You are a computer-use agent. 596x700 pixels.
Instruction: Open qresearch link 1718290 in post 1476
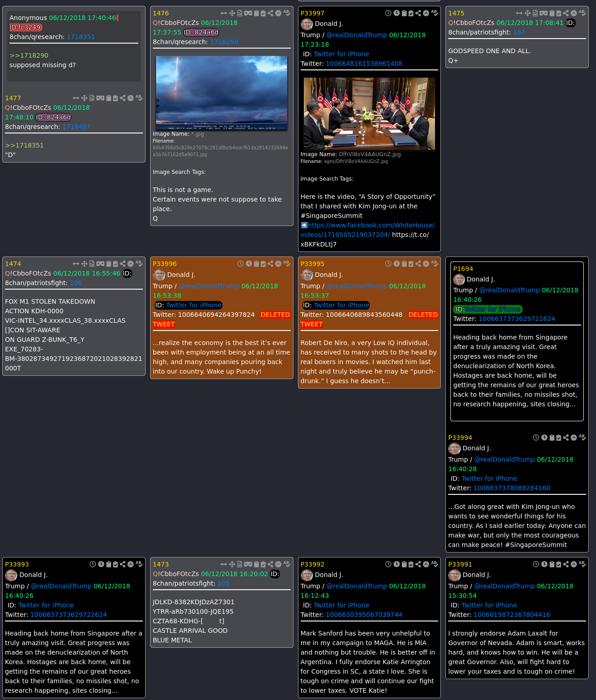[x=224, y=42]
